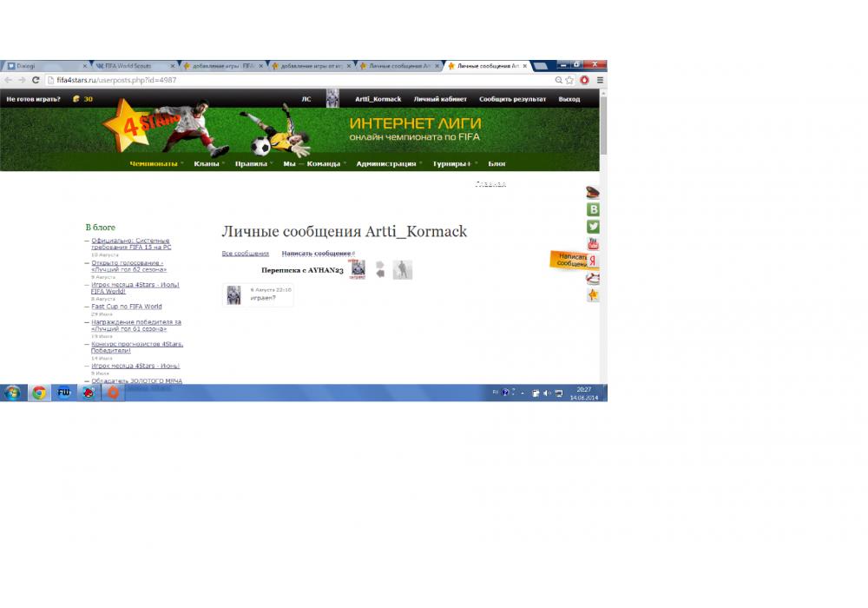
Task: Reload the page with the refresh icon
Action: [36, 80]
